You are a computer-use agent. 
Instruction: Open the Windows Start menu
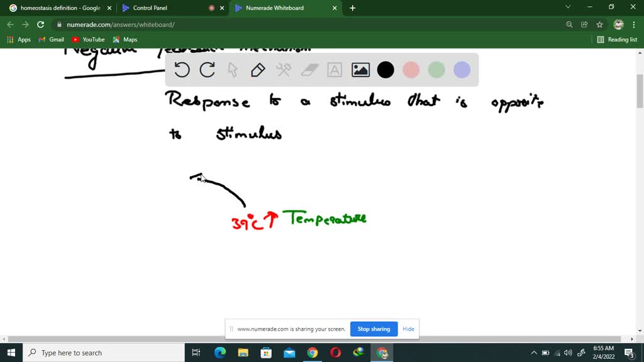11,353
